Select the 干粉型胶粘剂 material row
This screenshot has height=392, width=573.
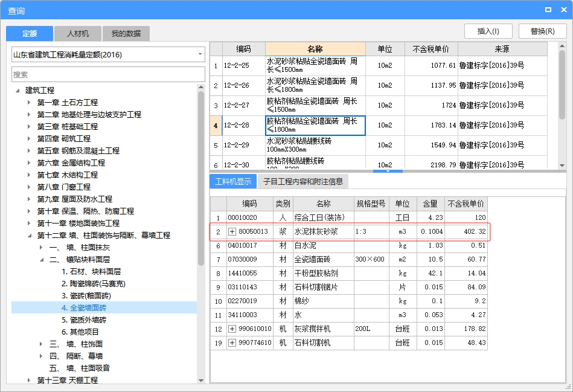[348, 273]
